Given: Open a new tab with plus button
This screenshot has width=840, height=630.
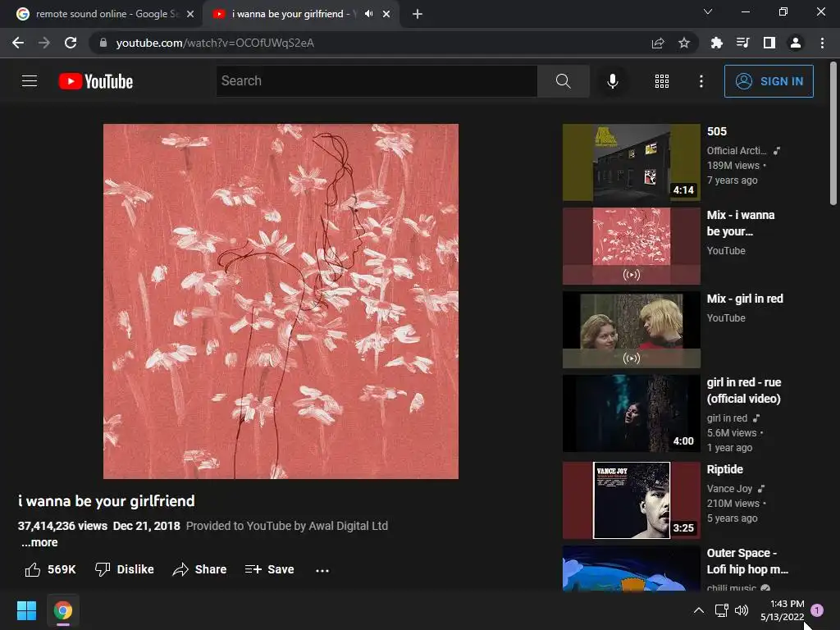Looking at the screenshot, I should [418, 14].
